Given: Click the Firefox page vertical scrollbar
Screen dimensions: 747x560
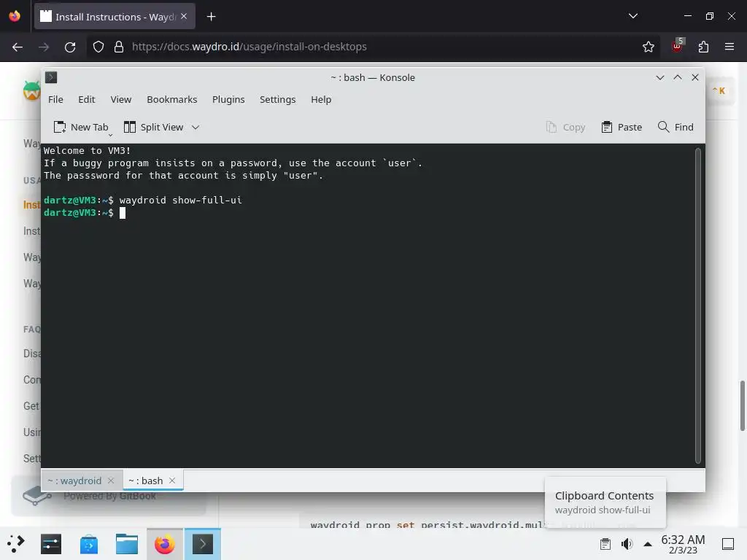Looking at the screenshot, I should point(742,405).
